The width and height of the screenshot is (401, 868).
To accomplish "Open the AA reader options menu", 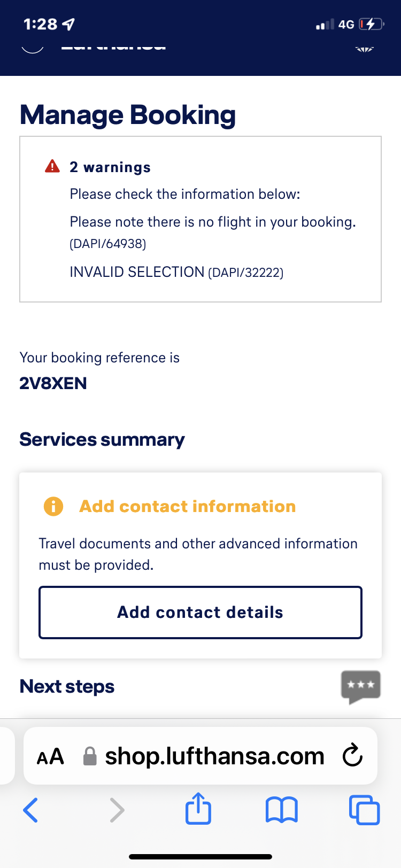I will click(50, 756).
